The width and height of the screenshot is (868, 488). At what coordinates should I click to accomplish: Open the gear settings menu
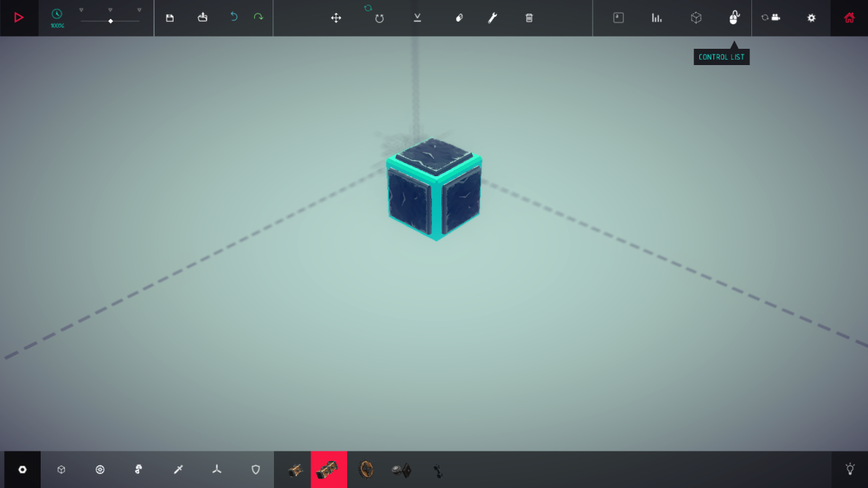(x=811, y=18)
